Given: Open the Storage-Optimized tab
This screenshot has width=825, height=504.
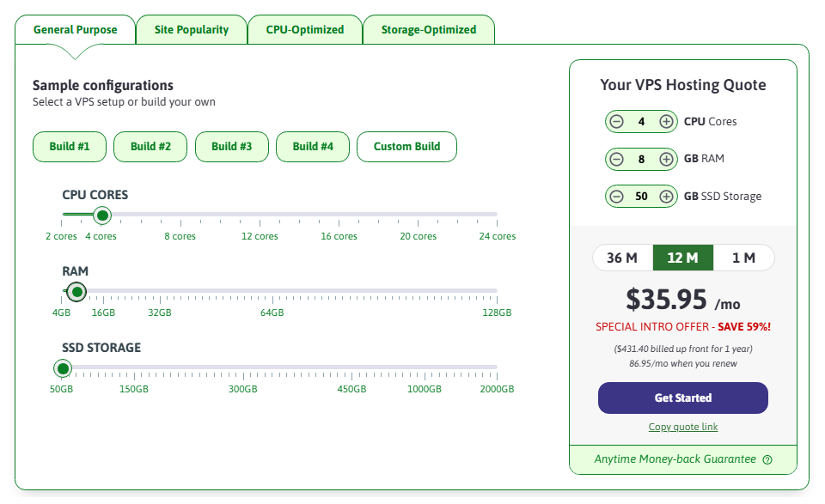Looking at the screenshot, I should (x=429, y=28).
